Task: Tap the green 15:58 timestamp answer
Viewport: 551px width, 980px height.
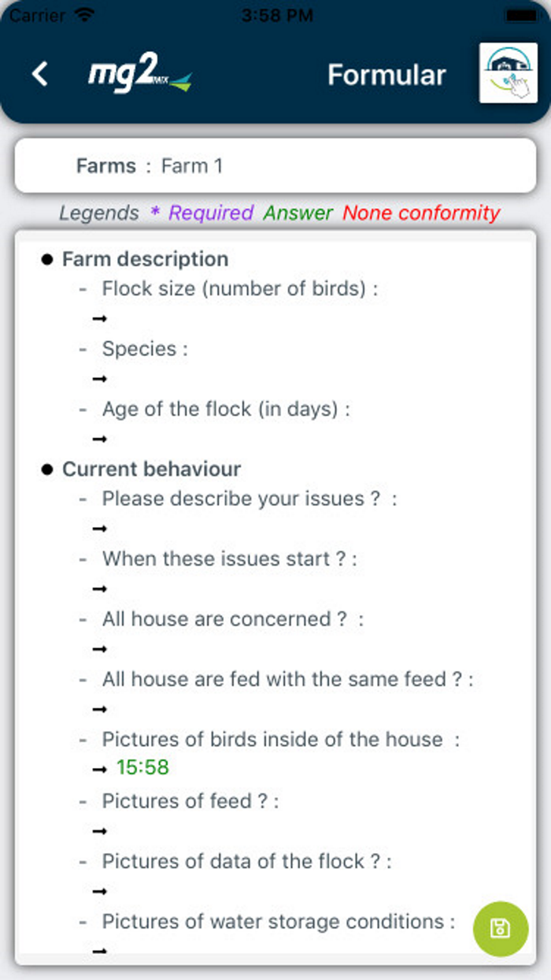Action: tap(143, 767)
